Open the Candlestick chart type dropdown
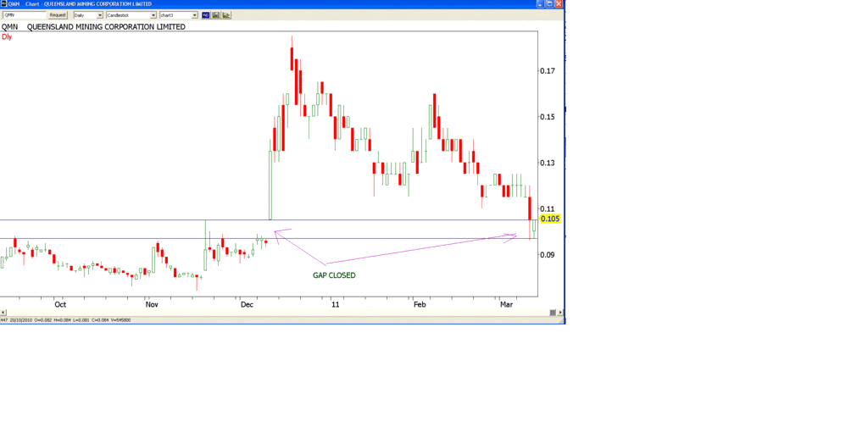 (131, 15)
